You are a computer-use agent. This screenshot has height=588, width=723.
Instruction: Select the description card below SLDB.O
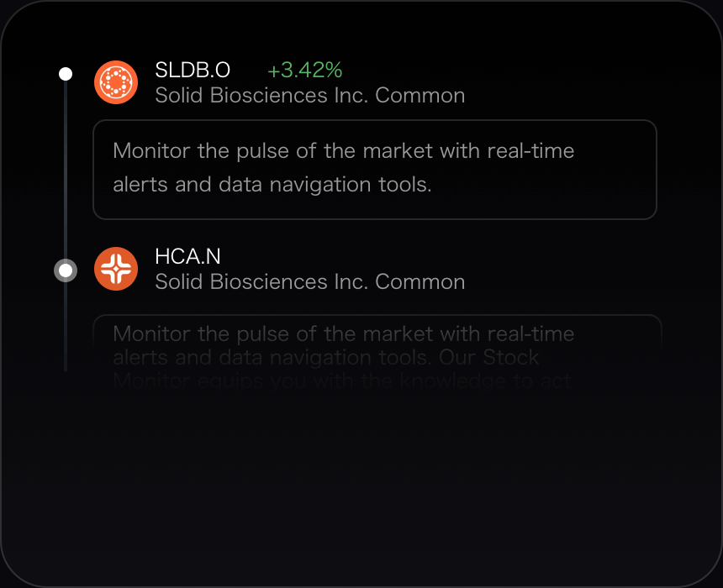pyautogui.click(x=374, y=169)
